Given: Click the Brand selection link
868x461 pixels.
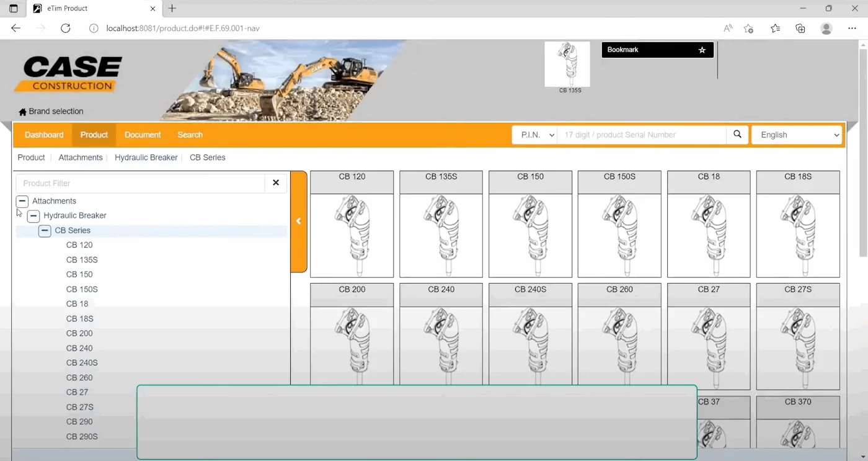Looking at the screenshot, I should click(x=56, y=112).
